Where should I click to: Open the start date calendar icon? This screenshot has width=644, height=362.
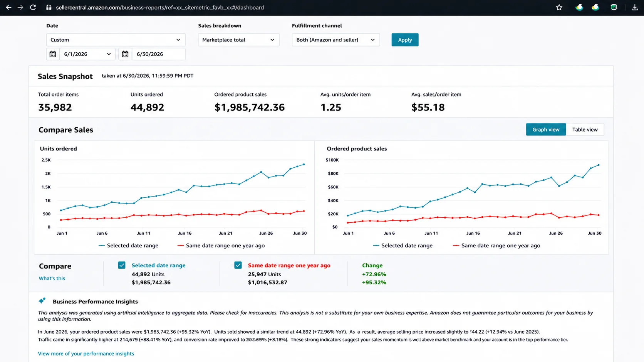(53, 54)
